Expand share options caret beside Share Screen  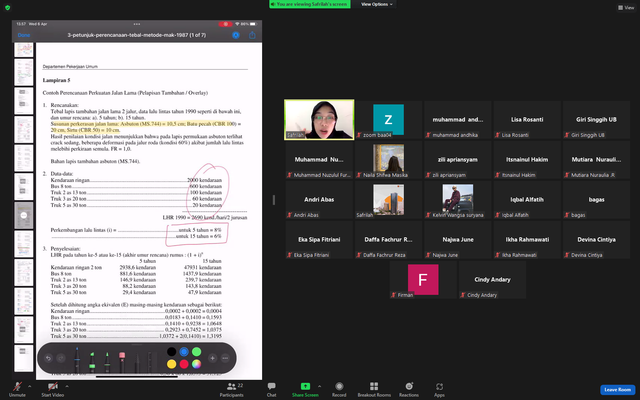(x=320, y=386)
